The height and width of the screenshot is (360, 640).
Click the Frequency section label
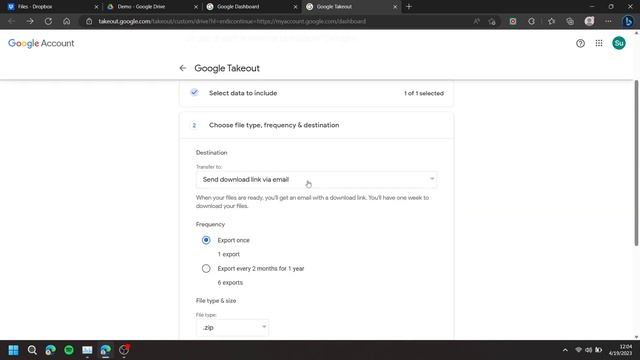[x=210, y=224]
